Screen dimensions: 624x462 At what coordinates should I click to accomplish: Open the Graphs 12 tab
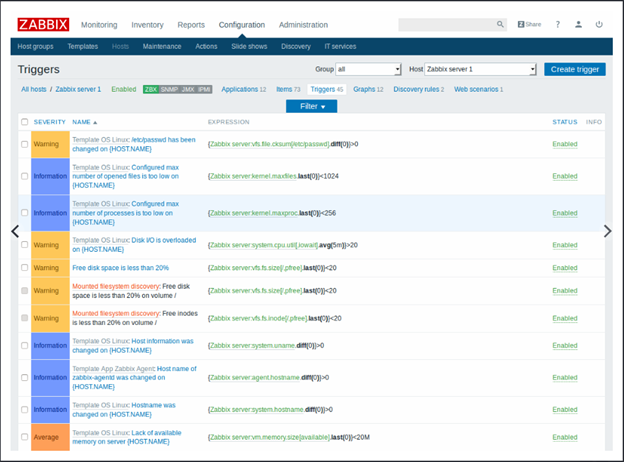(368, 90)
